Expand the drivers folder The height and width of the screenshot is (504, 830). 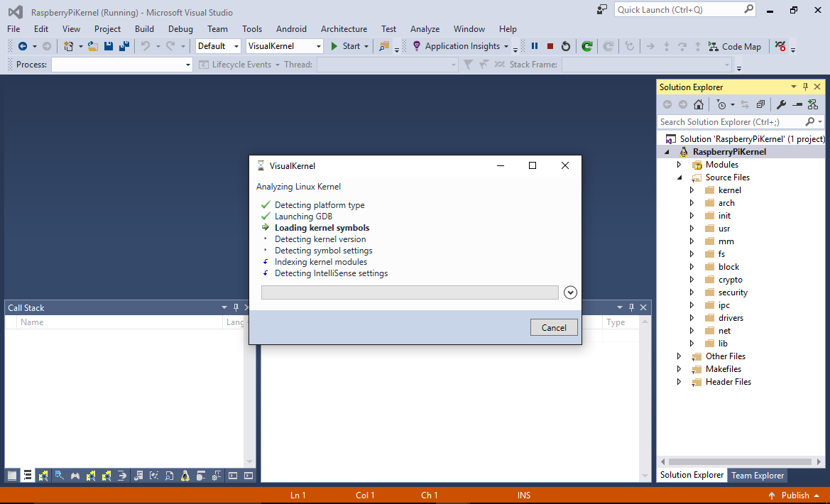click(692, 317)
